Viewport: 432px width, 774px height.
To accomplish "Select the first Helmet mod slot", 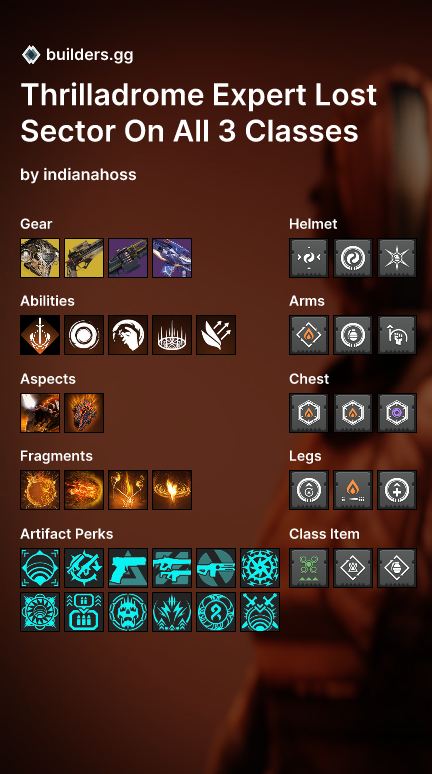I will point(309,258).
